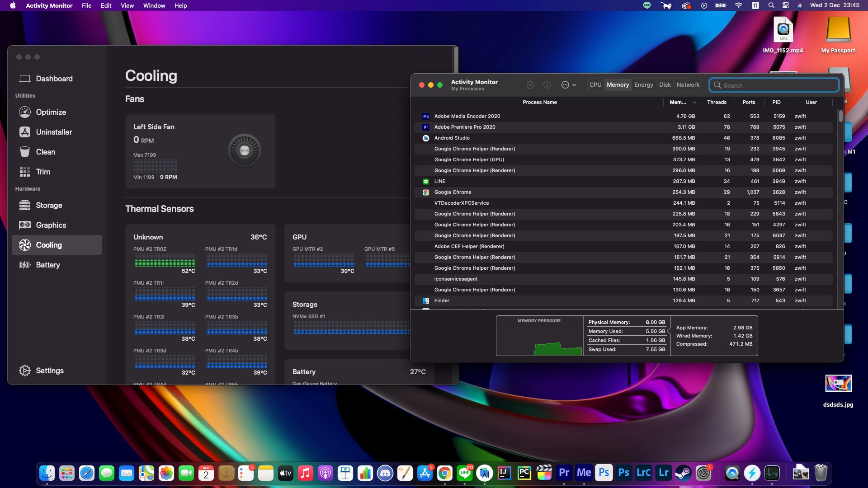Click the Memory Pressure graph
The height and width of the screenshot is (488, 868).
coord(539,336)
